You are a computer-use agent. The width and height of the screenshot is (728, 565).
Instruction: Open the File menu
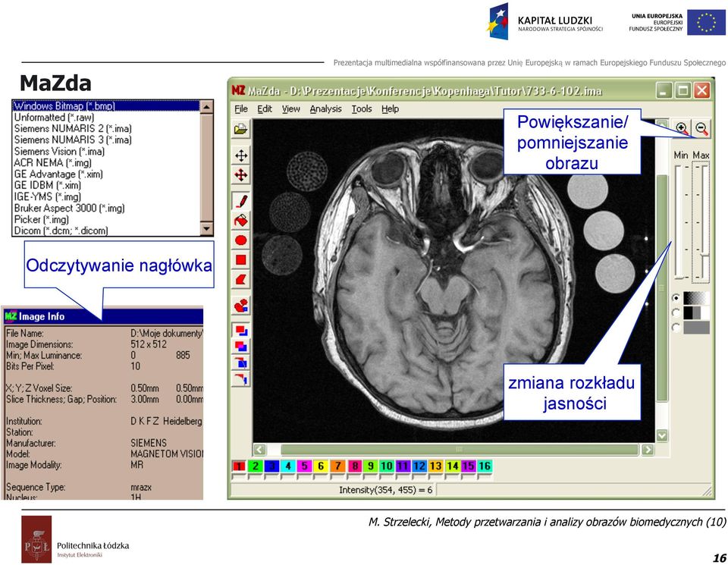(x=241, y=108)
